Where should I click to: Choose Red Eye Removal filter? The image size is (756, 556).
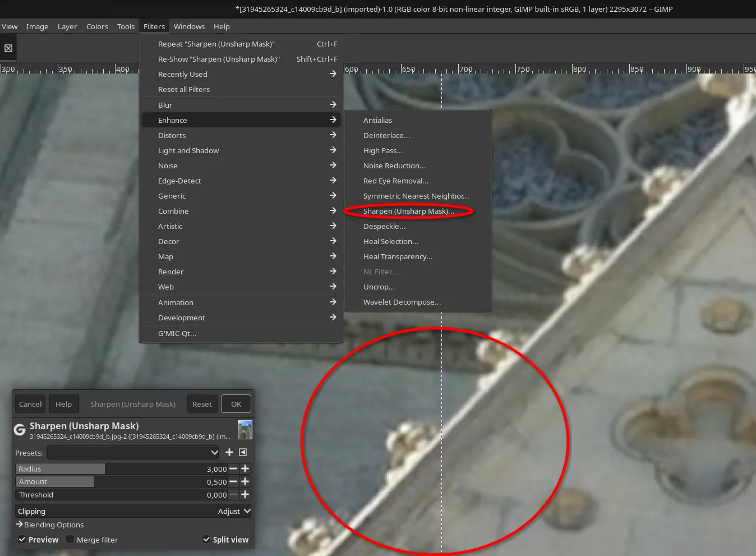click(418, 181)
